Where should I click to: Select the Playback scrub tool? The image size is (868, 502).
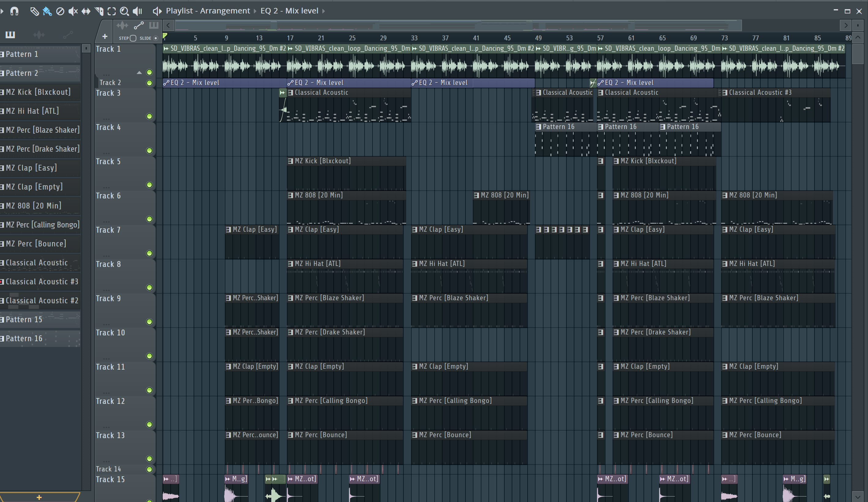pos(137,11)
